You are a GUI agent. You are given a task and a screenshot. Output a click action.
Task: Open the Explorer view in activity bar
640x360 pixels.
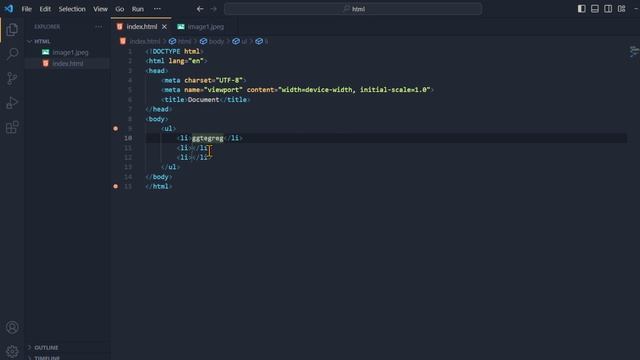click(x=12, y=29)
